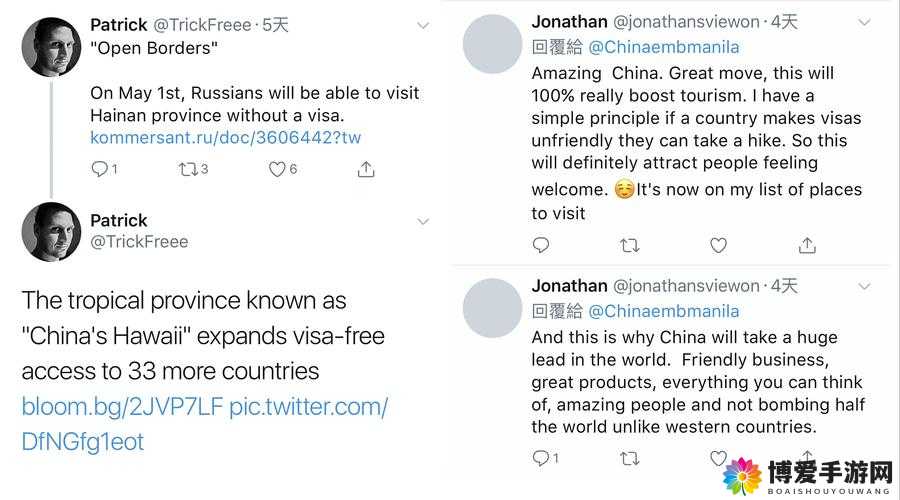Viewport: 900px width, 500px height.
Task: Reply to Jonathan's Amazing China tweet
Action: (541, 245)
